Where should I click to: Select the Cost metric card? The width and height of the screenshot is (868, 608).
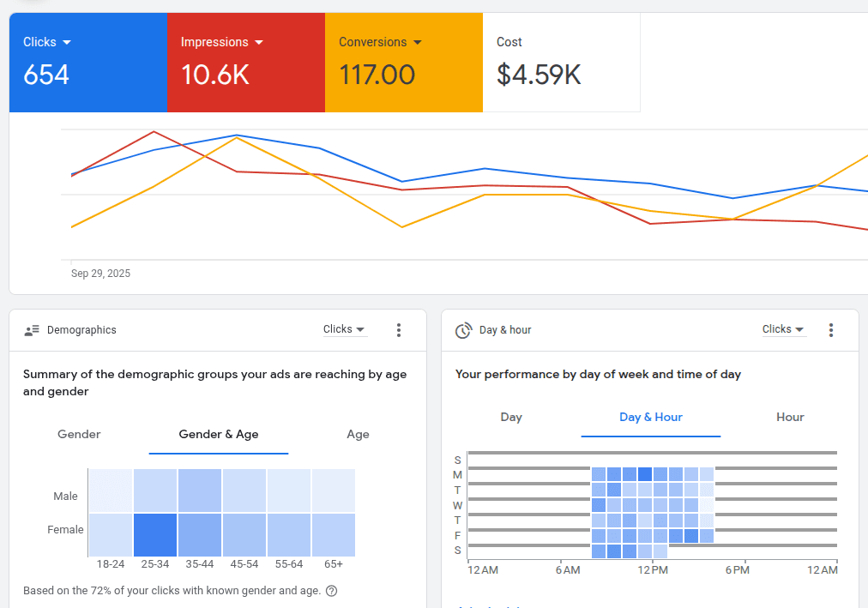click(561, 62)
